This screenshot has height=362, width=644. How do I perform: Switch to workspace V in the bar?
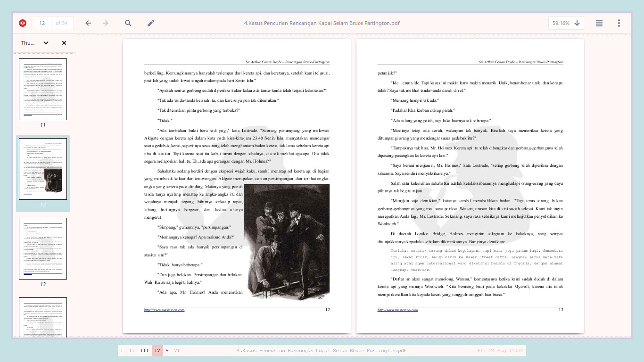coord(167,351)
